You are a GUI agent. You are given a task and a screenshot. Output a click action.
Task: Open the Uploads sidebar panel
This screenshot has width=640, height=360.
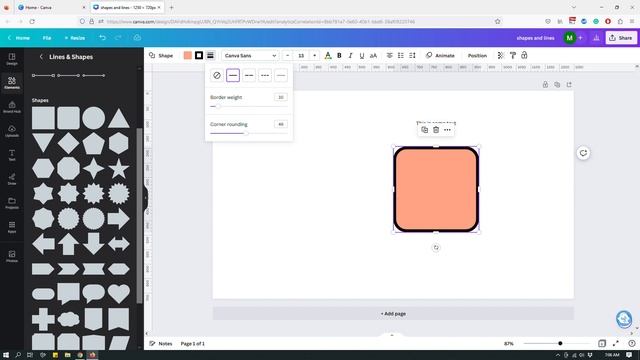click(x=12, y=131)
